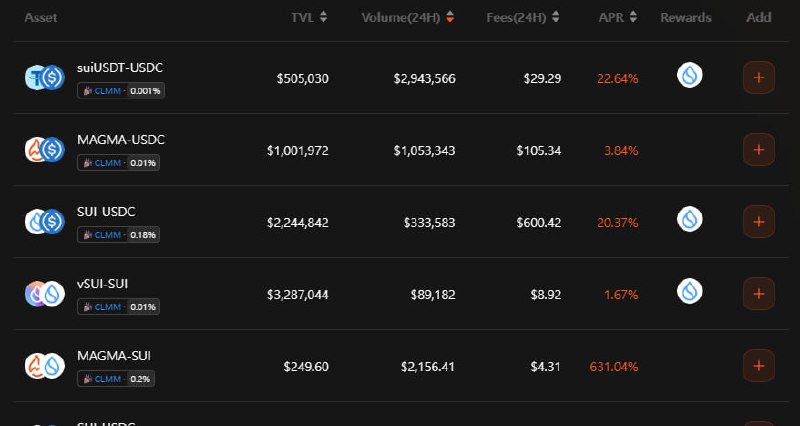Screen dimensions: 800x426
Task: Click the SUI reward icon for SUI USDC
Action: click(x=689, y=219)
